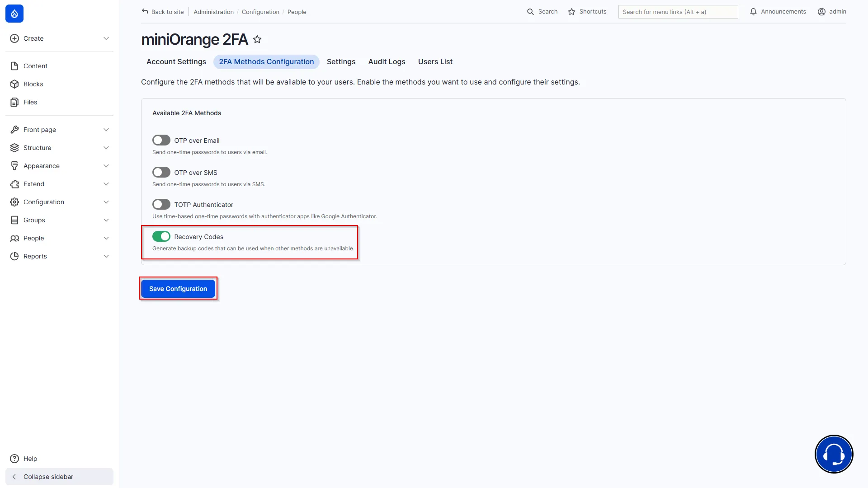This screenshot has width=868, height=488.
Task: Expand the Create menu chevron
Action: 106,38
